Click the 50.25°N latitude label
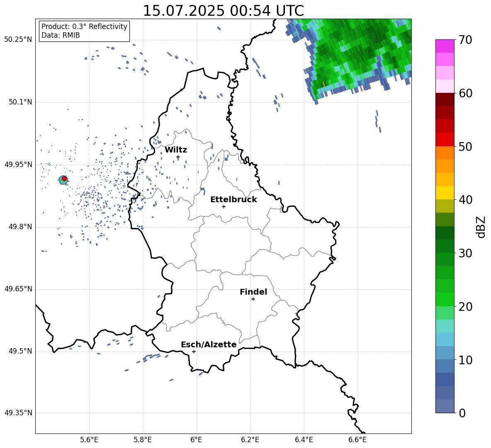 pos(18,40)
